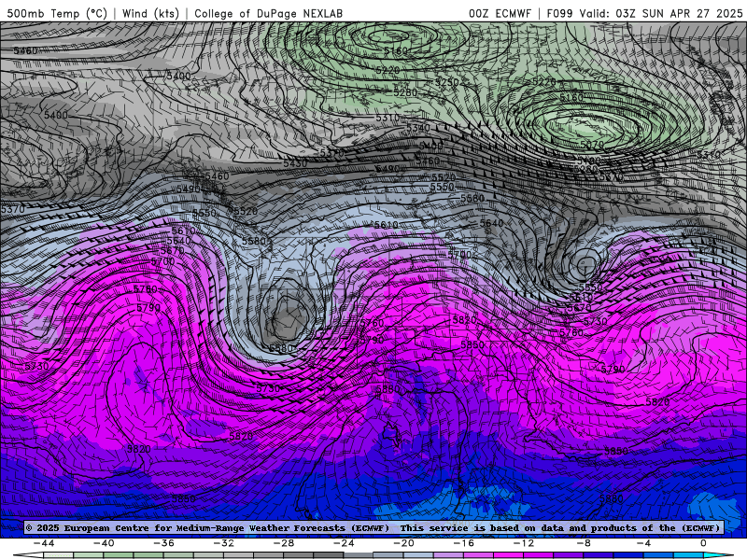Click the -28 colorbar scale label
The width and height of the screenshot is (747, 560).
point(284,543)
